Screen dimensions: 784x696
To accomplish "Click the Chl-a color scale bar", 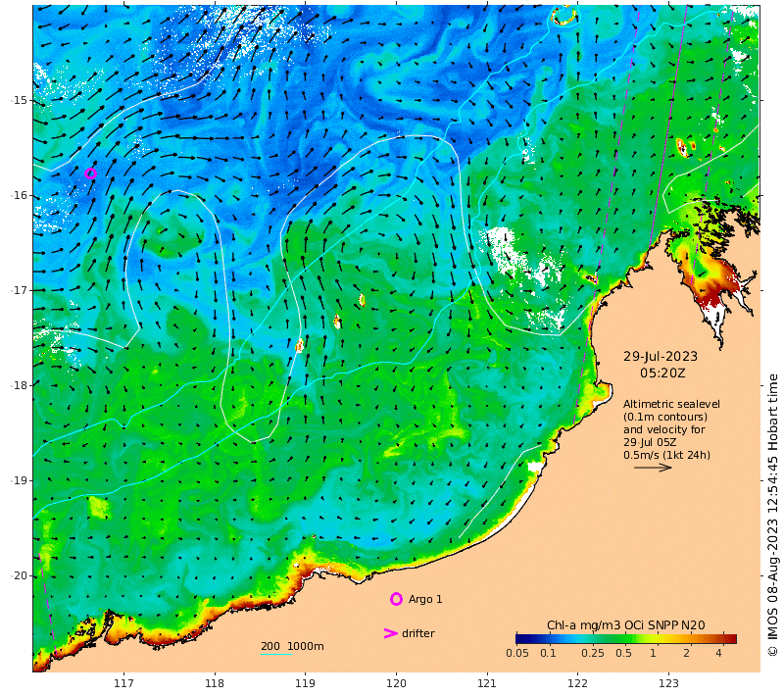I will (626, 638).
